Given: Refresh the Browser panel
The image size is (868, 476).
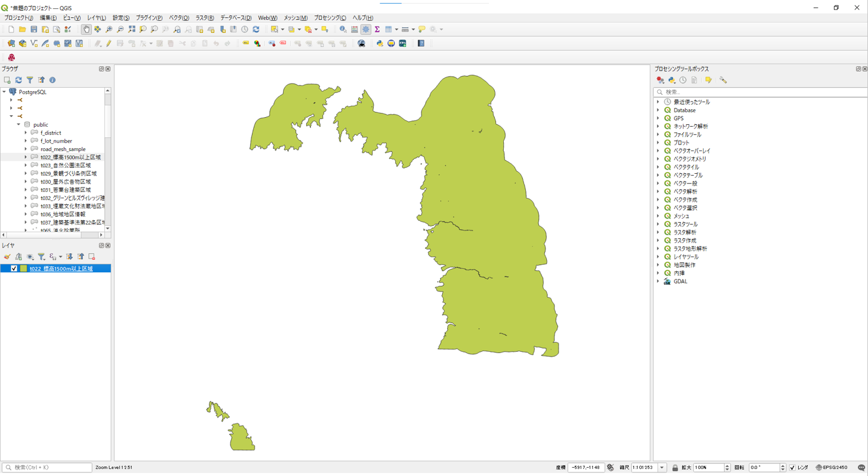Looking at the screenshot, I should [19, 80].
